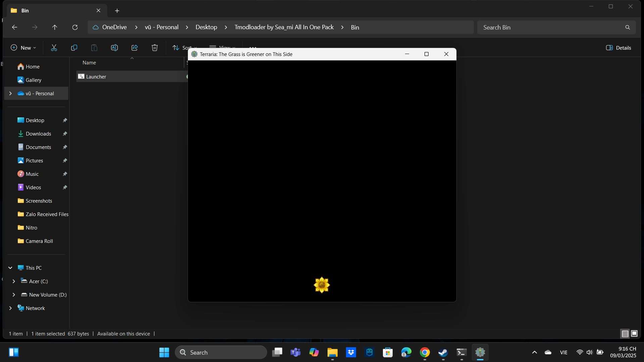
Task: Show hidden tray icons chevron
Action: tap(534, 352)
